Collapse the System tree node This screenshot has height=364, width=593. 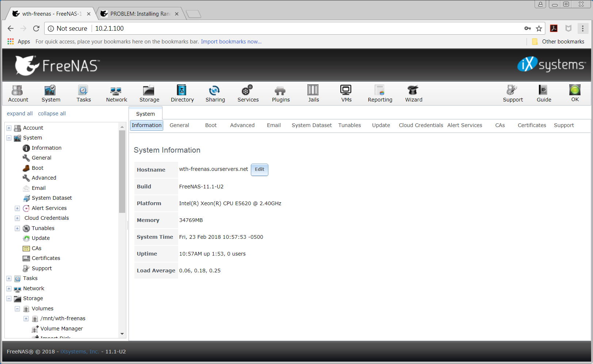click(9, 138)
